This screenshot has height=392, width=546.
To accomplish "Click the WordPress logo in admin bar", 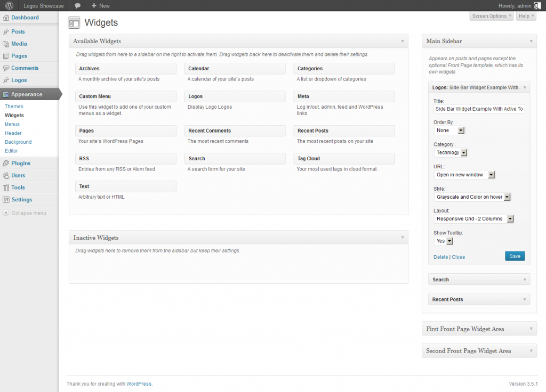I will click(9, 6).
